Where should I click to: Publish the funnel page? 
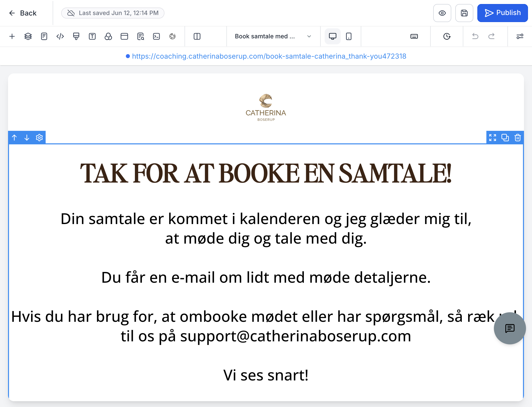502,13
